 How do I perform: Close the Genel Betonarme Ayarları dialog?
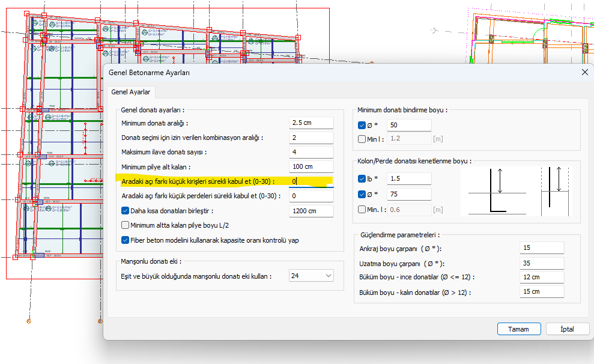click(x=586, y=72)
